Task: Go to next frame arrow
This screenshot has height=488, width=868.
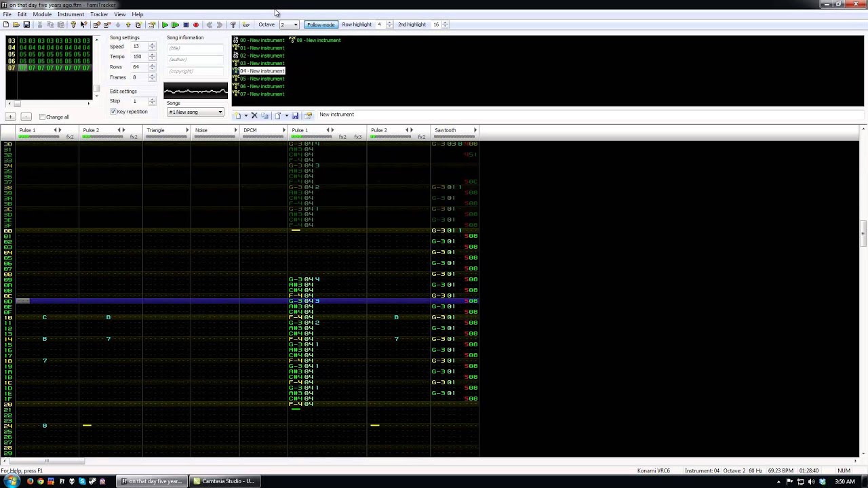Action: point(219,24)
